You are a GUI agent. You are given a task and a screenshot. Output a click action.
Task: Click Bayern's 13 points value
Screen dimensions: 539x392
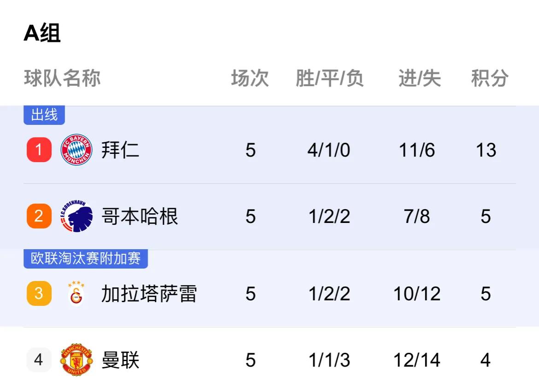click(x=486, y=150)
